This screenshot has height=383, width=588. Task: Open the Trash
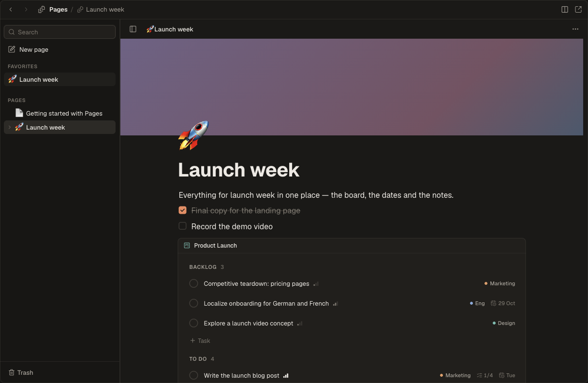(21, 372)
